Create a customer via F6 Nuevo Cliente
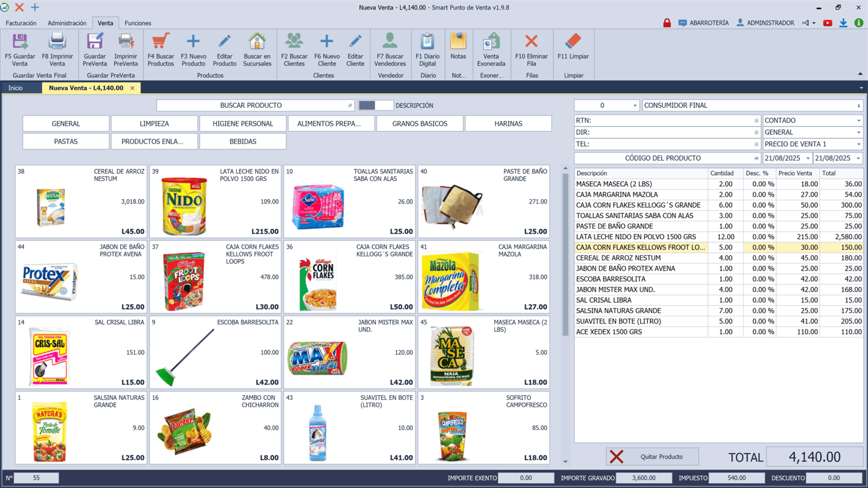Image resolution: width=868 pixels, height=488 pixels. point(327,49)
